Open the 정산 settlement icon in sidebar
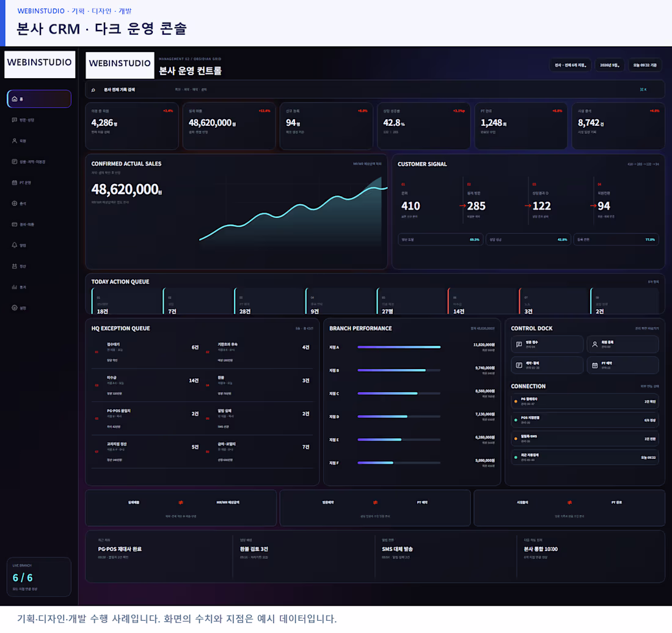672x633 pixels. tap(15, 266)
